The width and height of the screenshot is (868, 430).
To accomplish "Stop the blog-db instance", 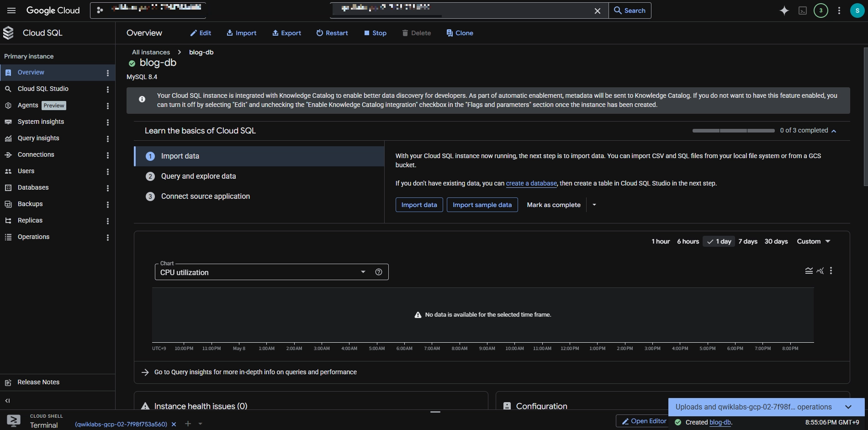I will click(375, 33).
